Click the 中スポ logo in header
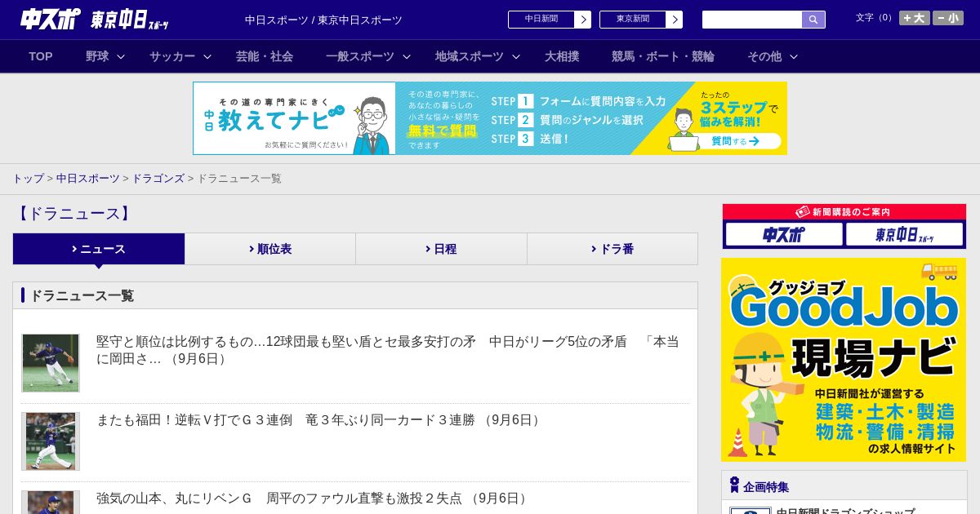The height and width of the screenshot is (514, 980). tap(51, 19)
